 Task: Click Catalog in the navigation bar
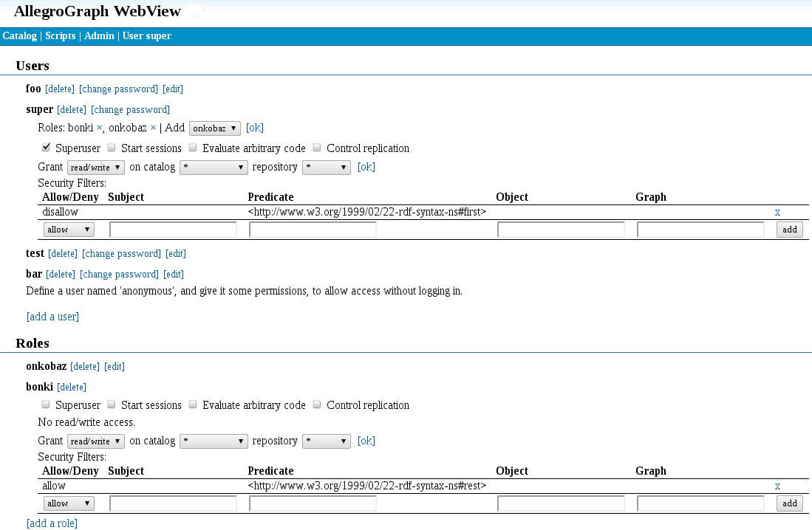(x=19, y=35)
